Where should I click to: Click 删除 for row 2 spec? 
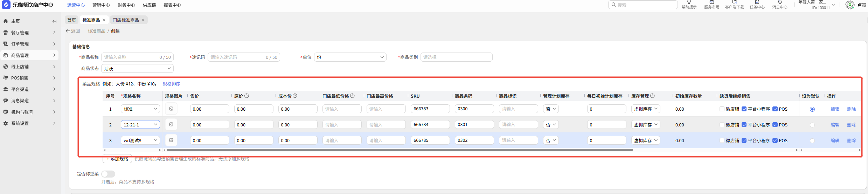[x=851, y=125]
